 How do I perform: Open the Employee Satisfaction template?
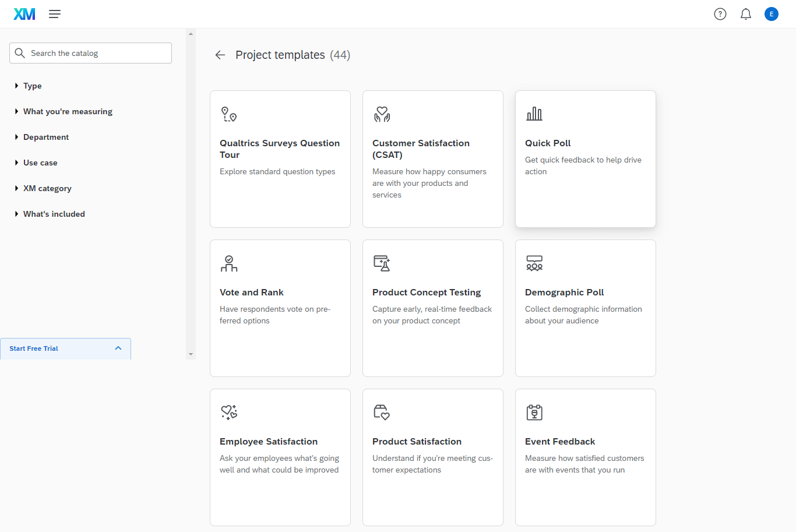[280, 457]
